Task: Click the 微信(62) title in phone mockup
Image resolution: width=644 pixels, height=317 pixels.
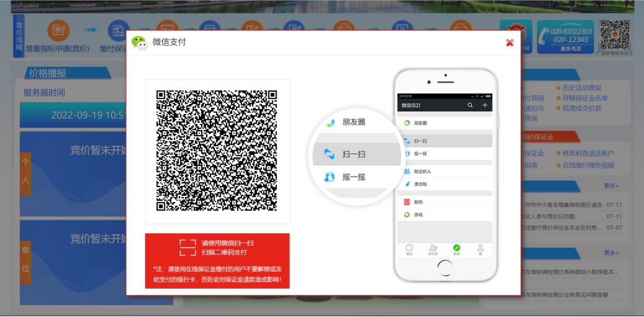Action: click(x=411, y=105)
